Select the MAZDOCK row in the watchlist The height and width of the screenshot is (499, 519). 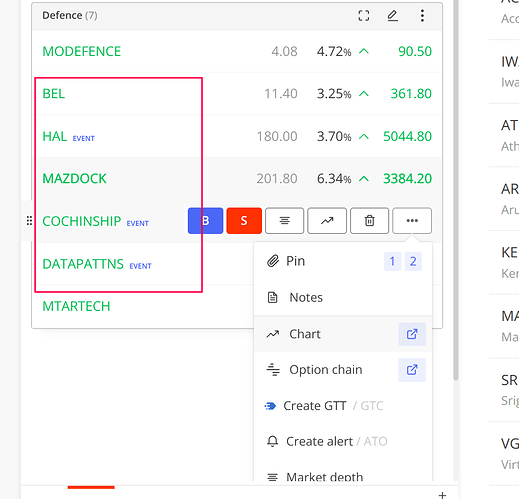click(x=237, y=179)
